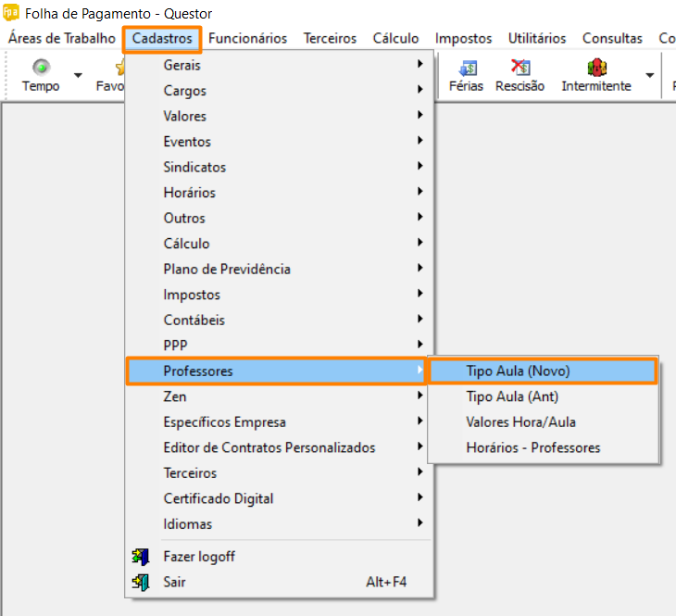This screenshot has width=676, height=616.
Task: Select Tipo Aula (Novo) entry
Action: click(x=518, y=371)
